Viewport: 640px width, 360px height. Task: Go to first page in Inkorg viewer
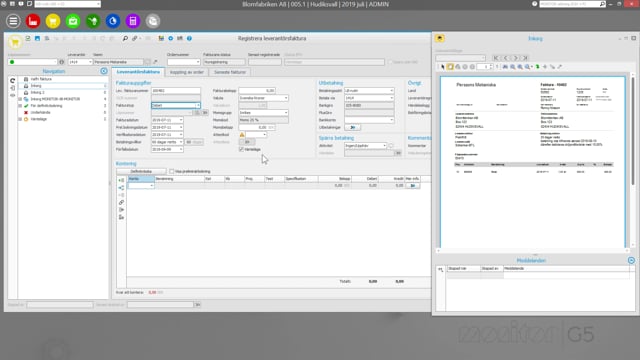496,58
